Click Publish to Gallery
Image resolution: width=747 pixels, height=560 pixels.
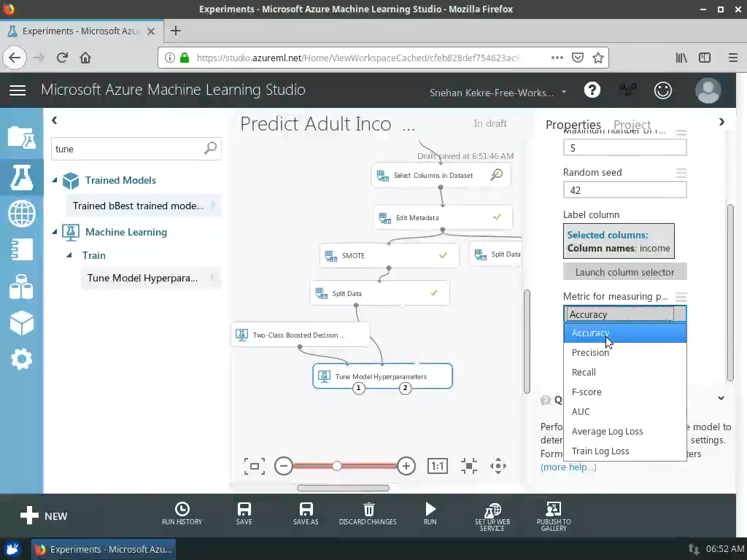tap(554, 517)
